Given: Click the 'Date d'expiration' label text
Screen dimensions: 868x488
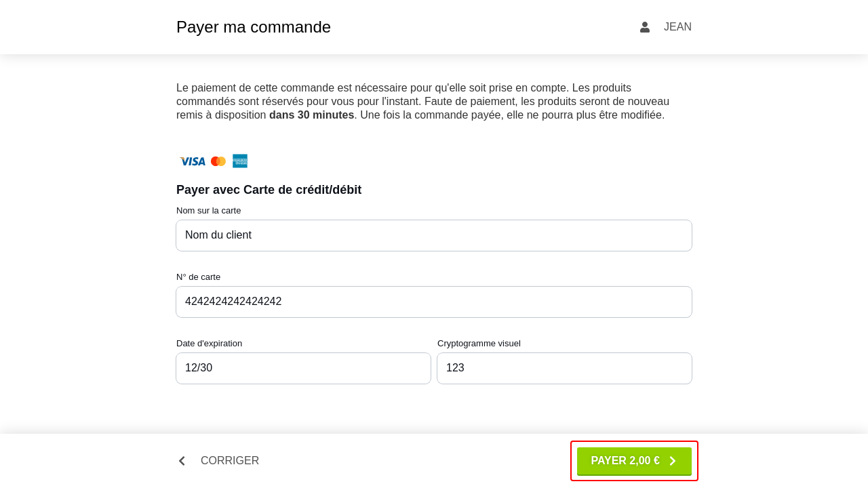Looking at the screenshot, I should point(209,344).
